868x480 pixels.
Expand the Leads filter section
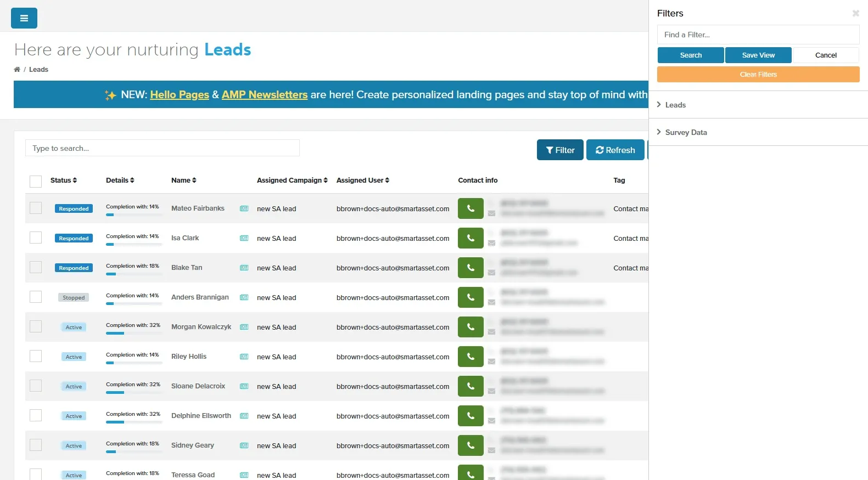pos(758,105)
